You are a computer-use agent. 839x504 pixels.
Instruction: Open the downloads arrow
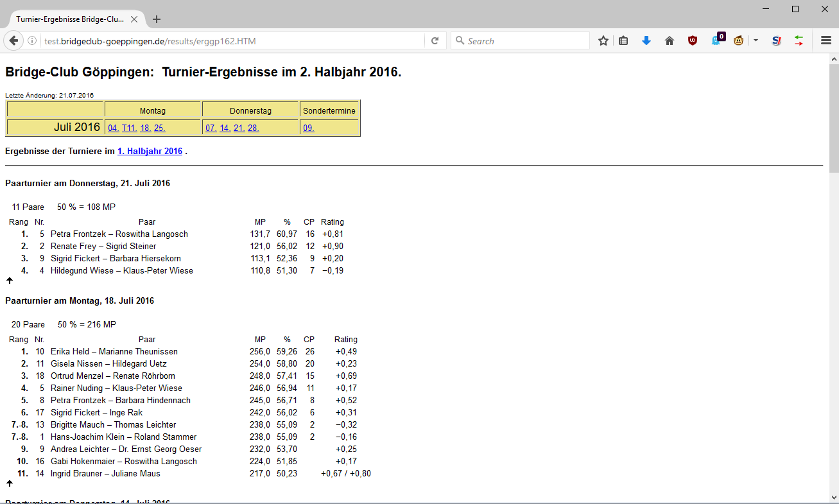coord(646,40)
